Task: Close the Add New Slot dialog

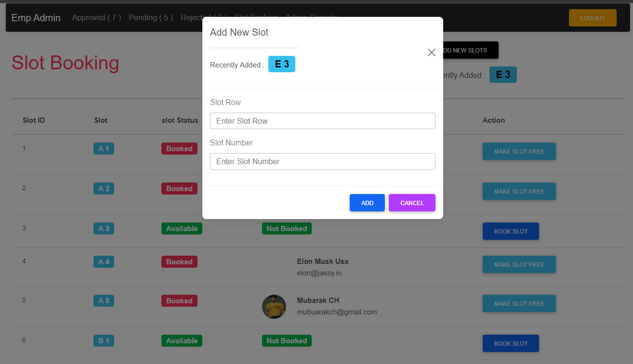Action: [x=431, y=52]
